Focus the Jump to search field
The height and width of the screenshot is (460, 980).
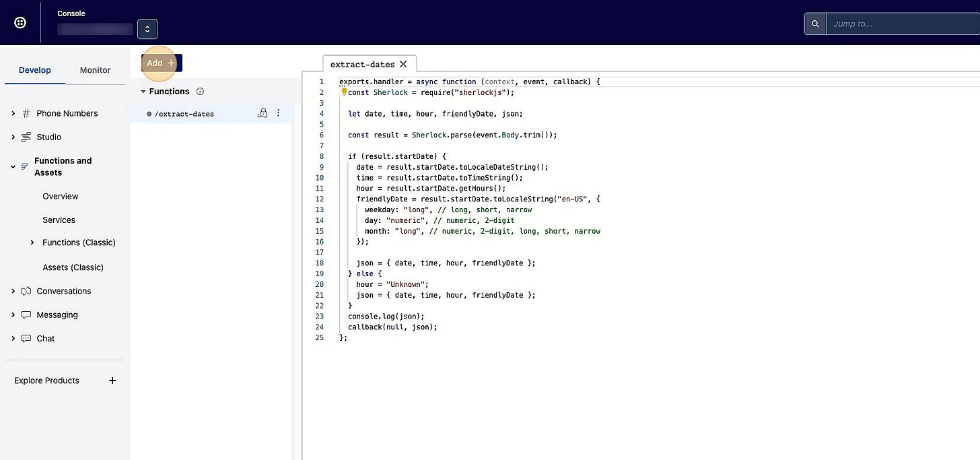[903, 24]
